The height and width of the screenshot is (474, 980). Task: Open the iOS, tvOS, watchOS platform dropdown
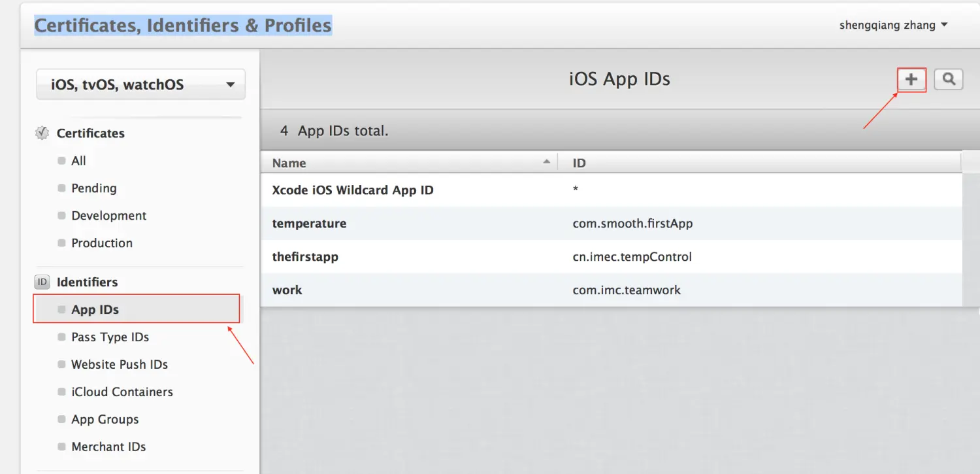(x=141, y=84)
